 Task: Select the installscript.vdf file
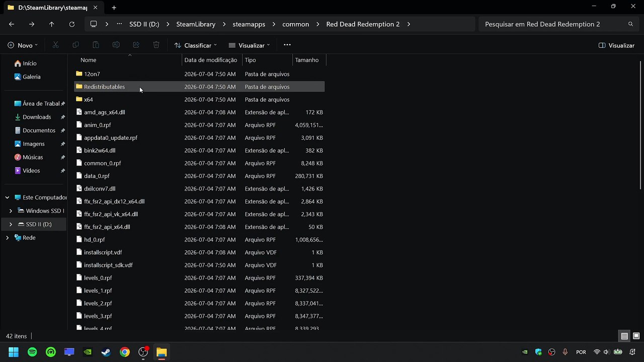[199, 252]
